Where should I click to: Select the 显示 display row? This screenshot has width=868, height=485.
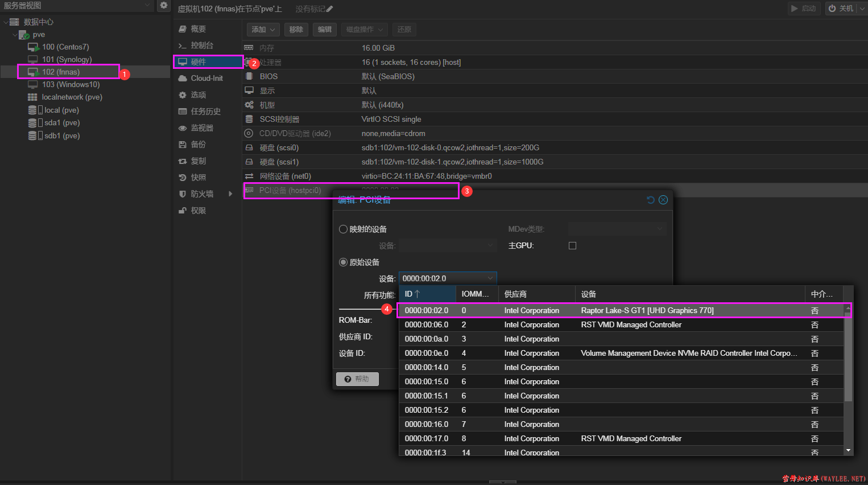point(555,91)
